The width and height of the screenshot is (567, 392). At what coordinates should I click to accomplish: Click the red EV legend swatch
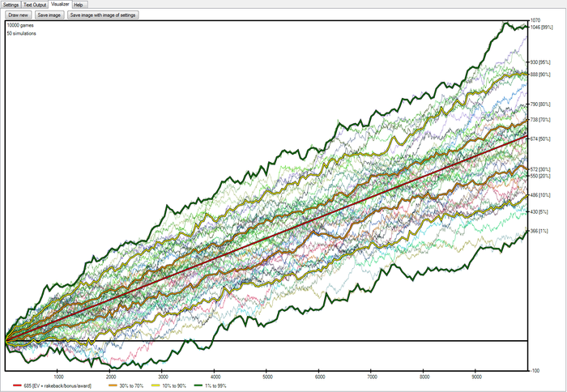[x=17, y=386]
